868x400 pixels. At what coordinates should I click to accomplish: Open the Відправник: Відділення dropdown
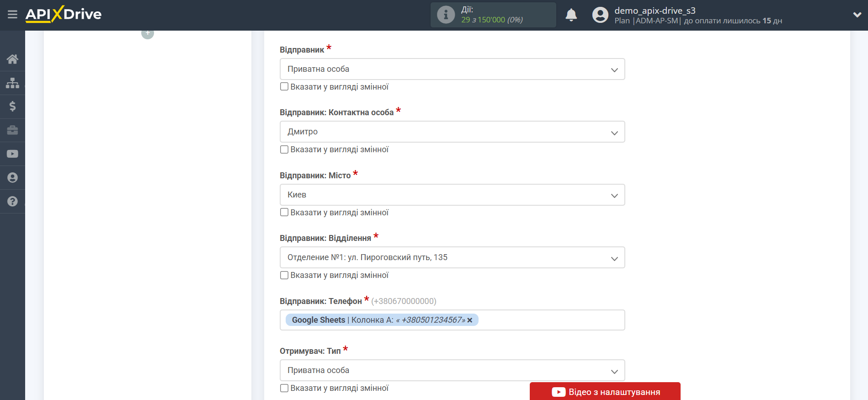click(x=452, y=257)
